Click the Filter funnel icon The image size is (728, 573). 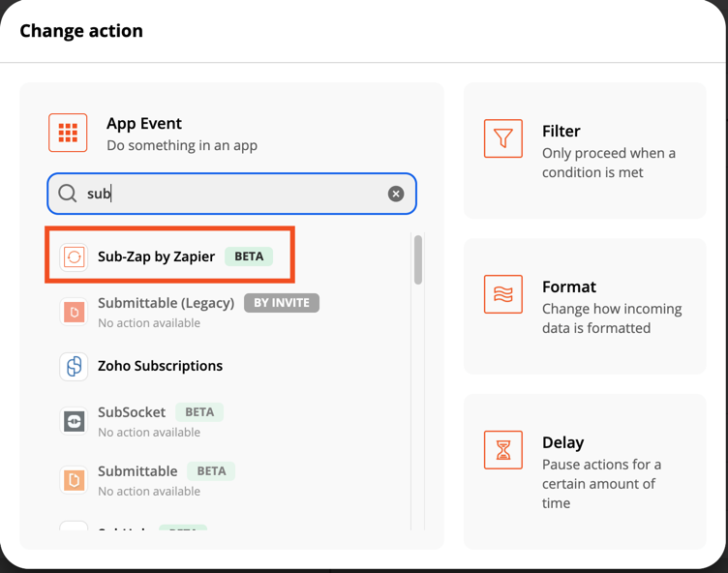coord(502,139)
